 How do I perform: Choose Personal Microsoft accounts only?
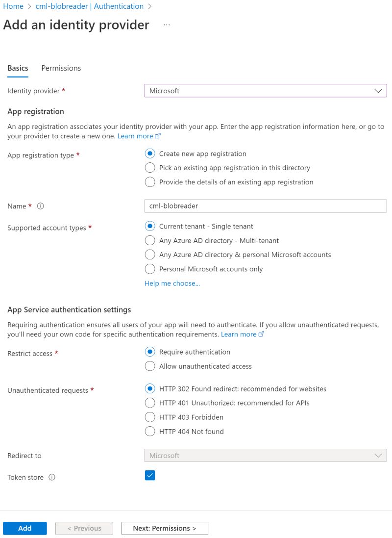(149, 269)
